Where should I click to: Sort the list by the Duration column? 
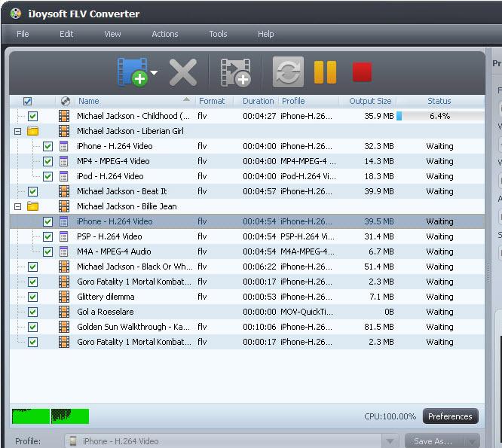(x=259, y=101)
